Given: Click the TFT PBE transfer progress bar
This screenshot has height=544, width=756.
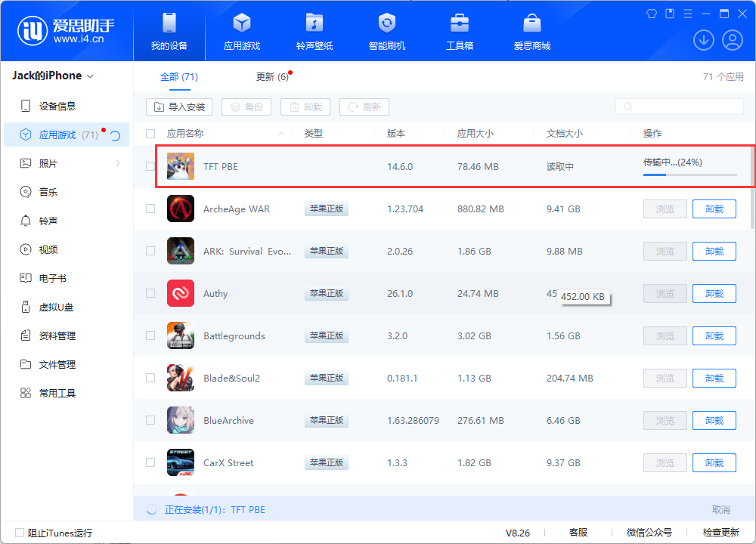Looking at the screenshot, I should [690, 175].
